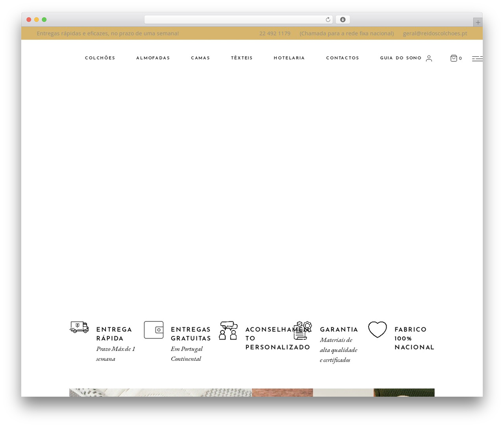Open a new browser tab
Screen dimensions: 504x427
[478, 22]
